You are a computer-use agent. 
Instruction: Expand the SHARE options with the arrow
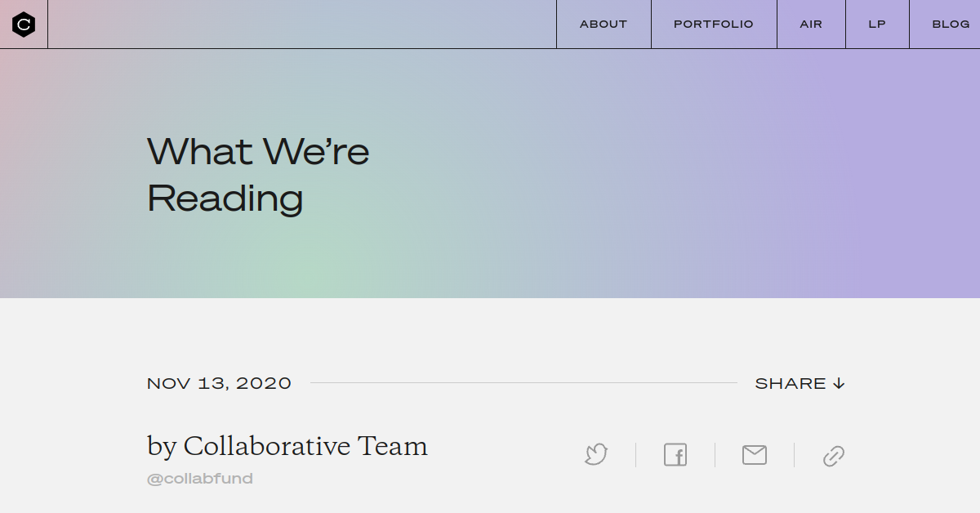pos(839,382)
